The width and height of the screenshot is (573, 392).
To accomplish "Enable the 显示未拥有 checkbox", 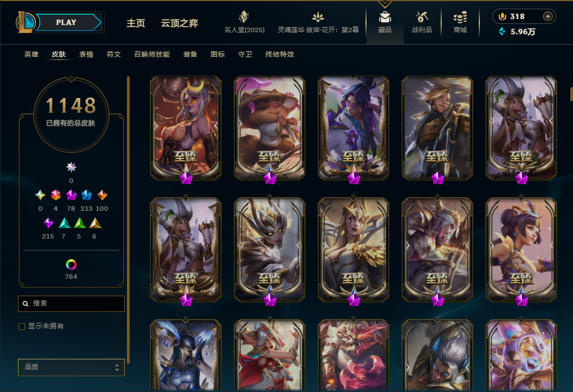I will [x=22, y=326].
